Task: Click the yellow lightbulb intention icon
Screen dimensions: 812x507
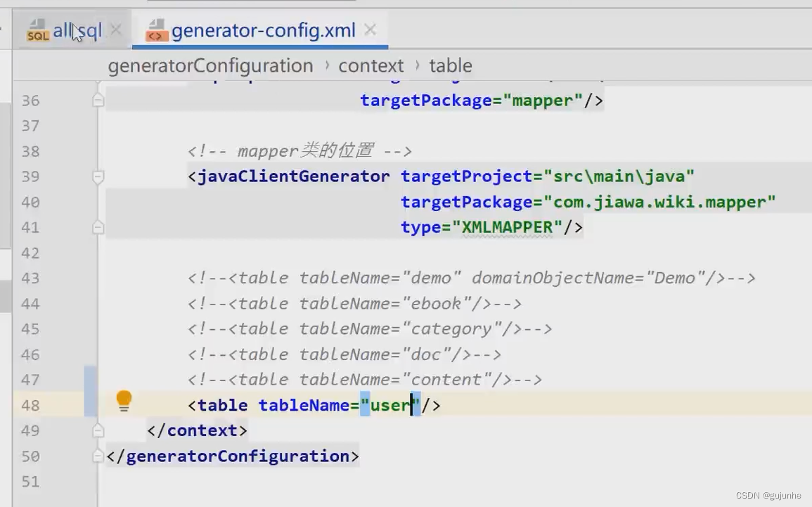Action: pos(124,402)
